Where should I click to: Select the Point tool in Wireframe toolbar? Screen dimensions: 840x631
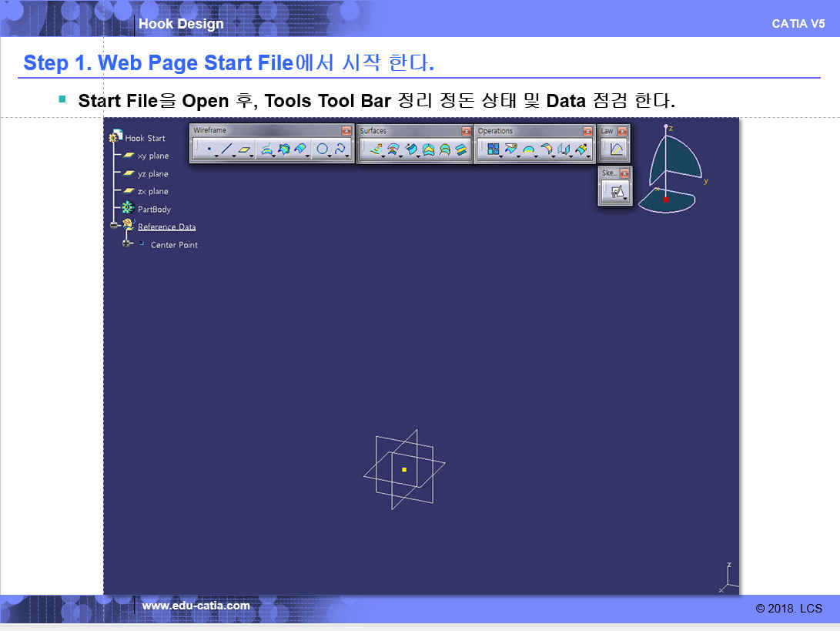pyautogui.click(x=209, y=149)
